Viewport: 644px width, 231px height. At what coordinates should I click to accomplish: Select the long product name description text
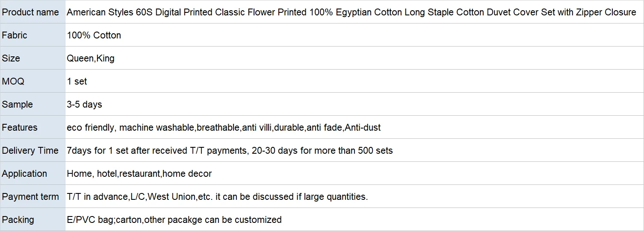pyautogui.click(x=351, y=12)
